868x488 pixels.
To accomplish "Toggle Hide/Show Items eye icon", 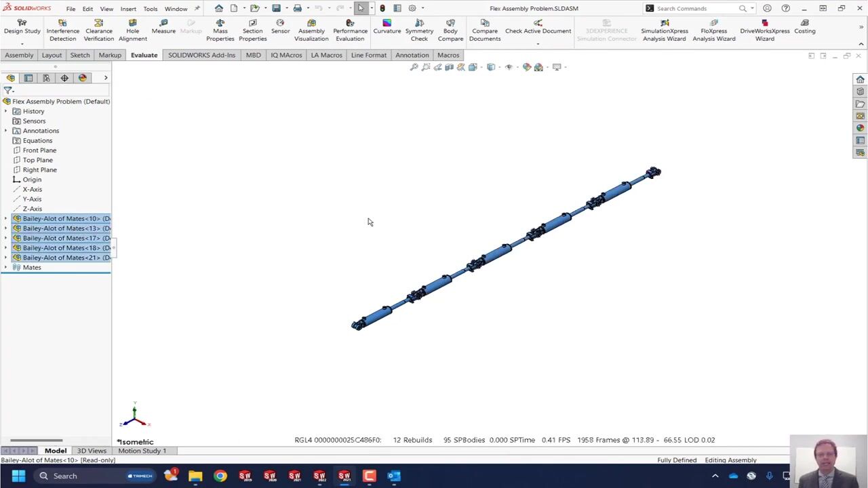I will (x=509, y=67).
